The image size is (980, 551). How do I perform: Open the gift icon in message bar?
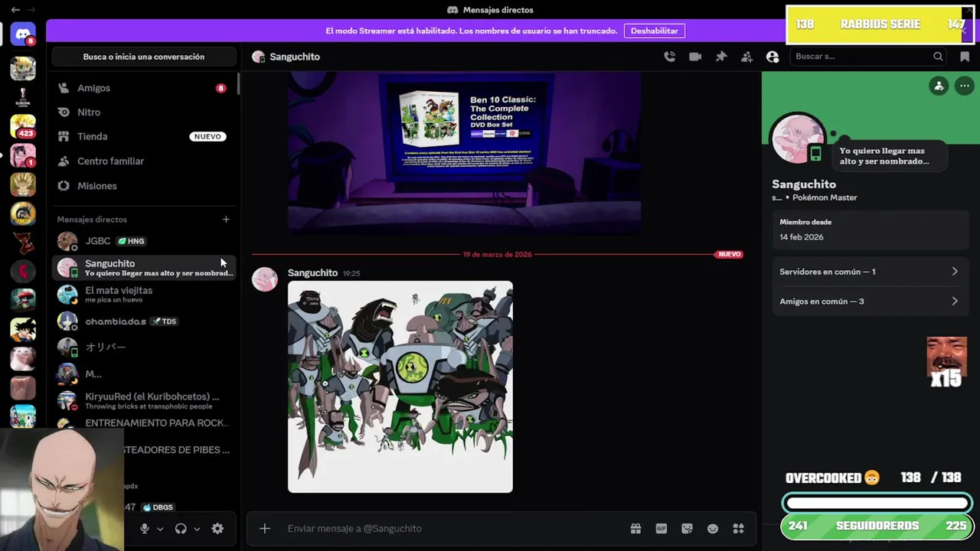pos(635,529)
